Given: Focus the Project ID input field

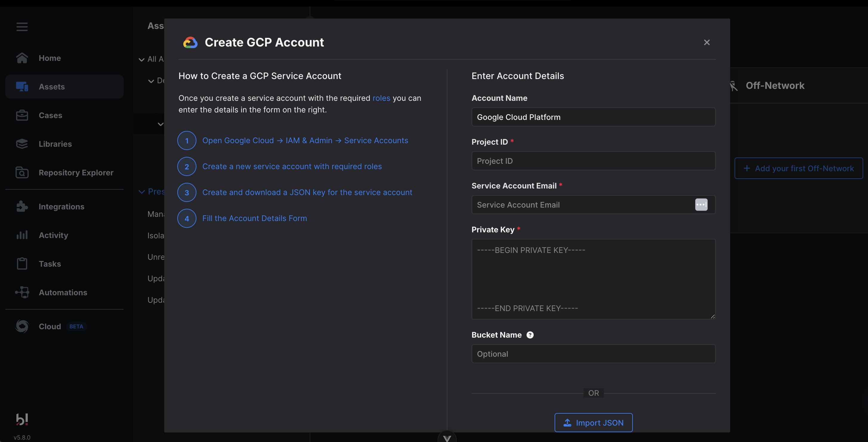Looking at the screenshot, I should point(593,161).
